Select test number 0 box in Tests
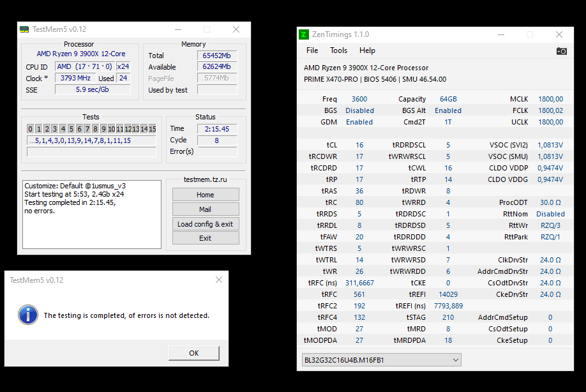Image resolution: width=586 pixels, height=392 pixels. click(30, 129)
